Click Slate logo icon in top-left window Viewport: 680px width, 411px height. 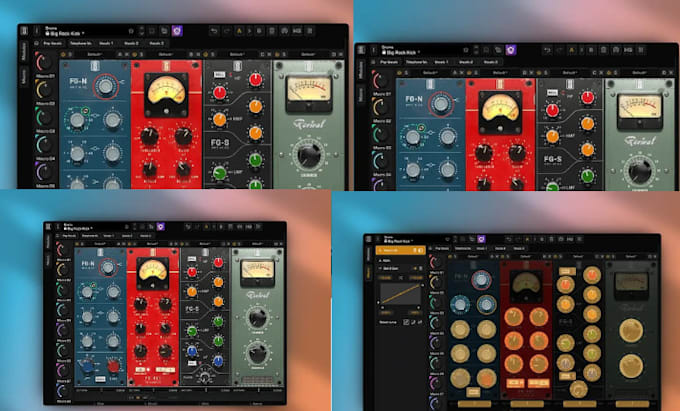(x=24, y=31)
